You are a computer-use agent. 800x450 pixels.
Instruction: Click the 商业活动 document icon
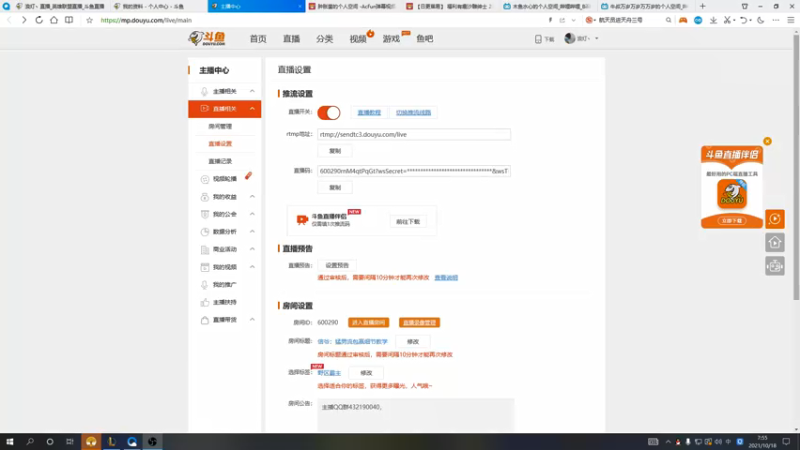point(205,249)
